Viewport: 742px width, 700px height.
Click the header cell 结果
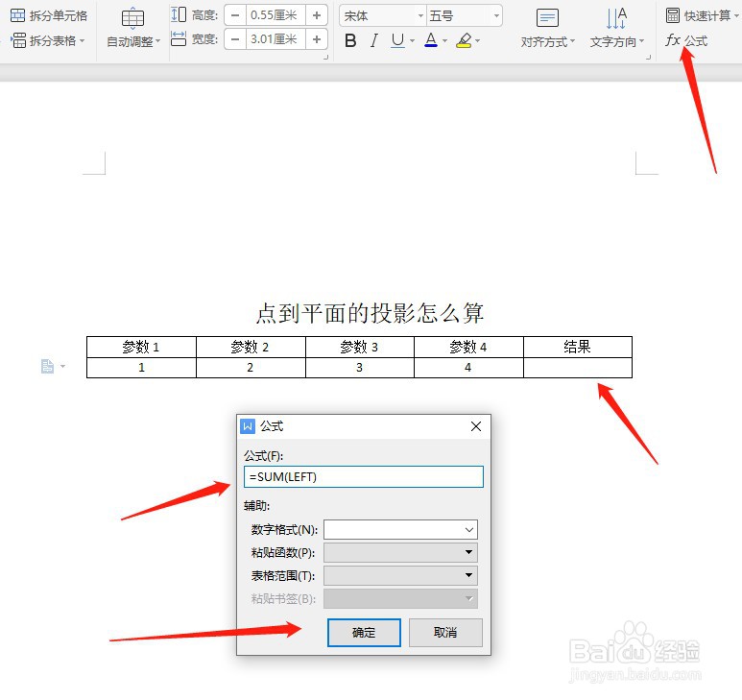[577, 347]
